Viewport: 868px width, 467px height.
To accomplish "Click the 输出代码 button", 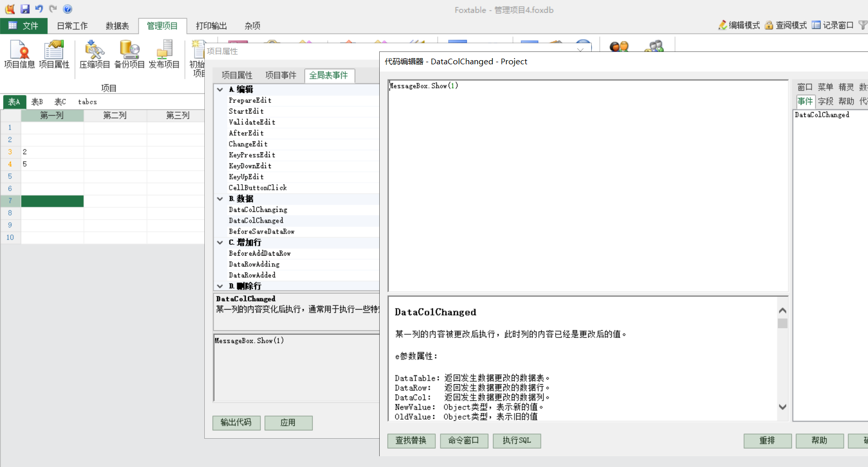I will (236, 423).
